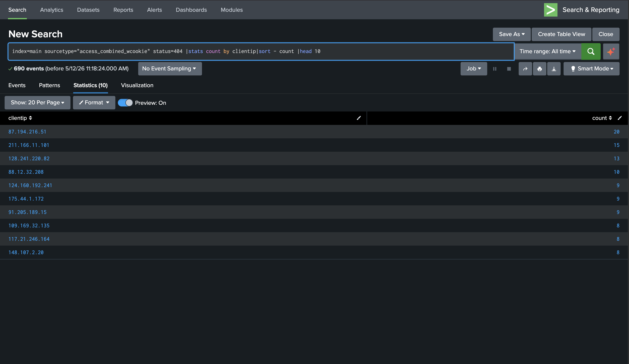Click the 690 events status text
629x364 pixels.
coord(29,69)
